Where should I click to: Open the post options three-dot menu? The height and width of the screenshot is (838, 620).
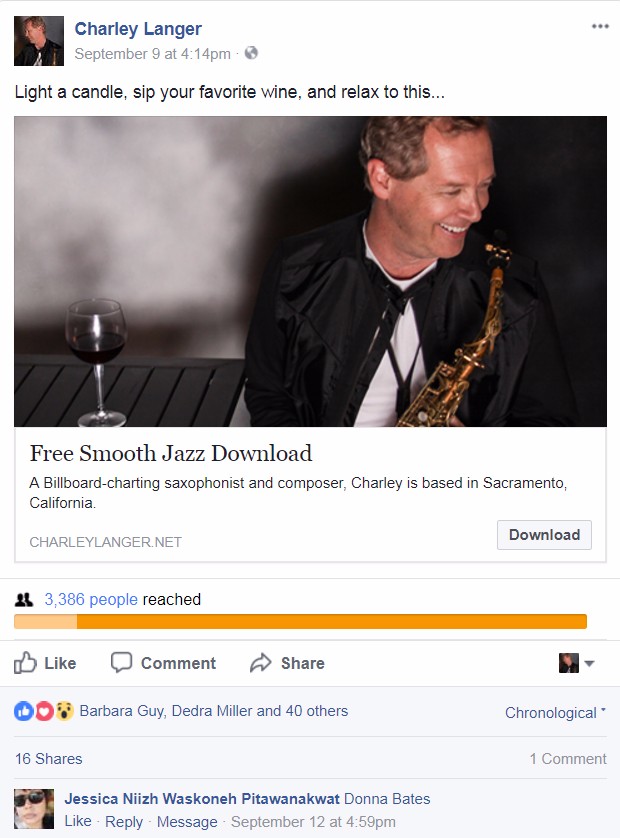600,26
